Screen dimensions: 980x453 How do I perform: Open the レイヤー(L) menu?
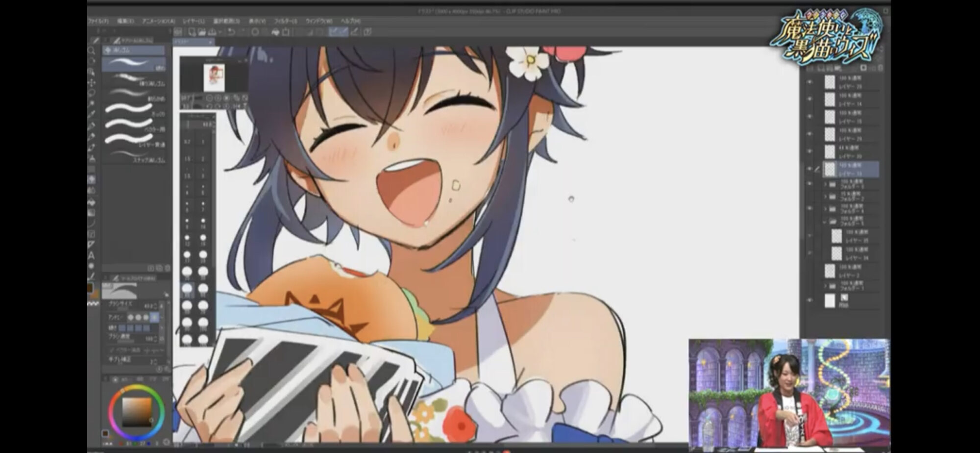coord(194,21)
